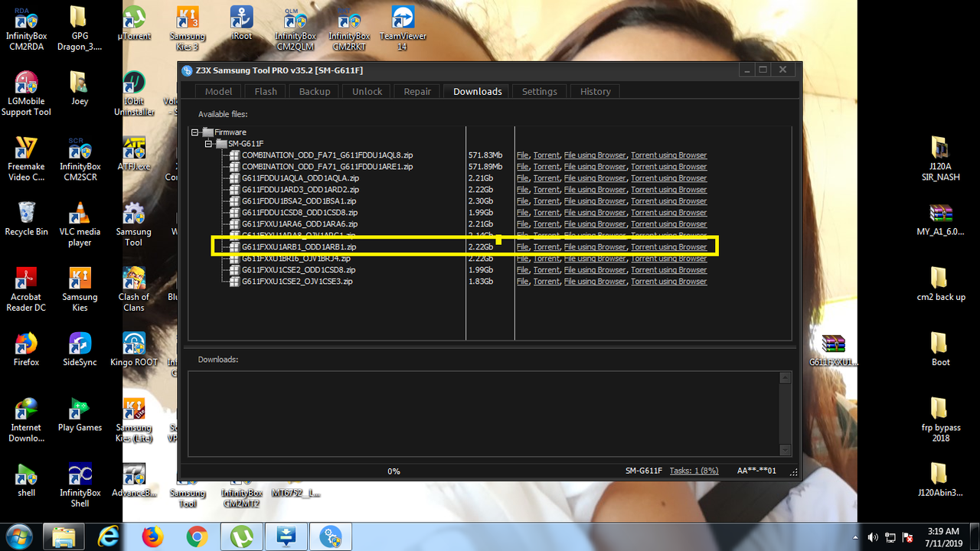This screenshot has width=980, height=551.
Task: Select the InfinityBox Shell desktop icon
Action: (x=80, y=485)
